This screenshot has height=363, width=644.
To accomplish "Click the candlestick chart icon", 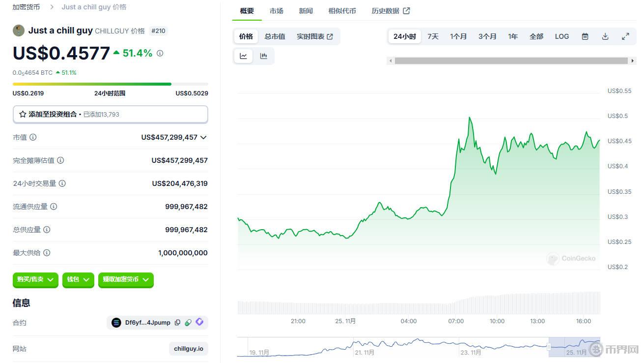I will [x=264, y=56].
